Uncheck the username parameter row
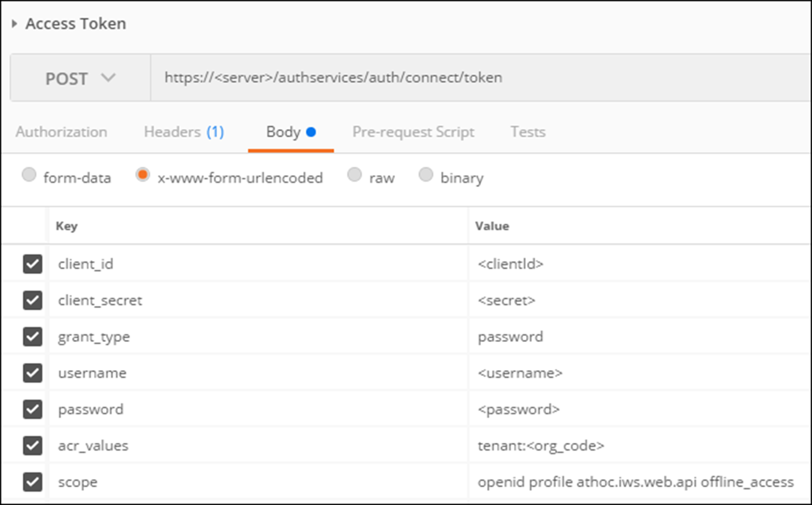The width and height of the screenshot is (812, 505). tap(32, 373)
